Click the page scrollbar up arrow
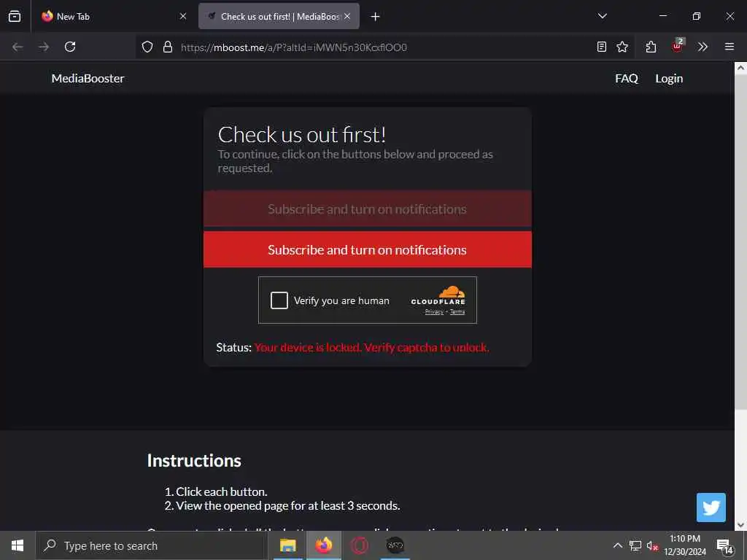 pos(740,68)
